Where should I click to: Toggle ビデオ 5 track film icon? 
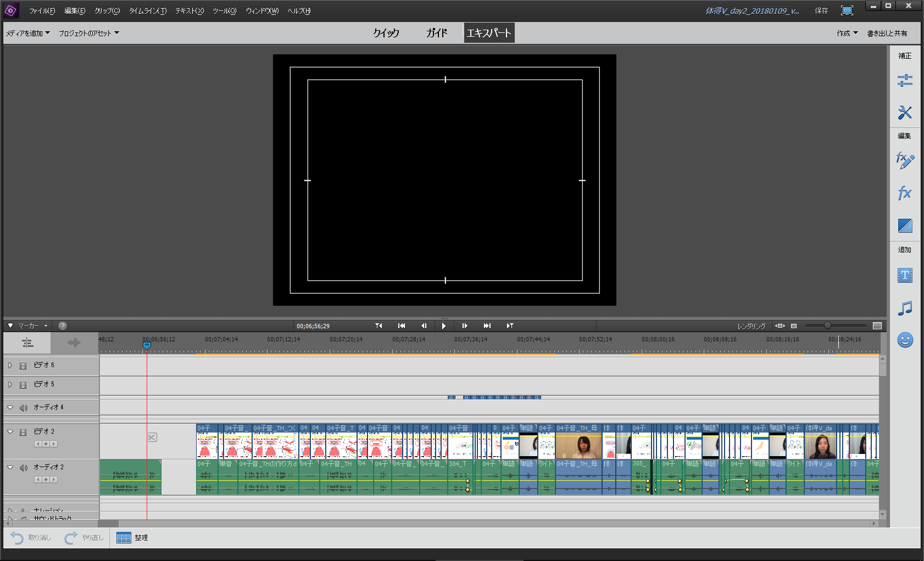(23, 385)
